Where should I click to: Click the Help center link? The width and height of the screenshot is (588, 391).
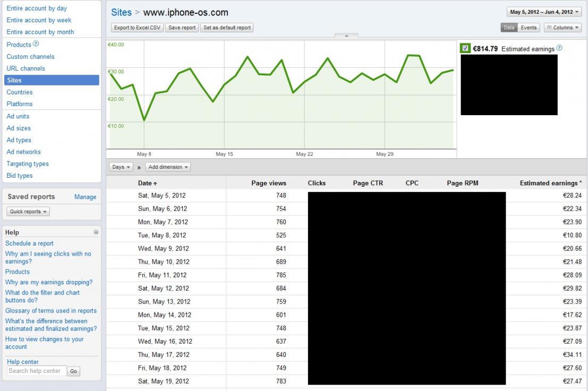[x=22, y=362]
